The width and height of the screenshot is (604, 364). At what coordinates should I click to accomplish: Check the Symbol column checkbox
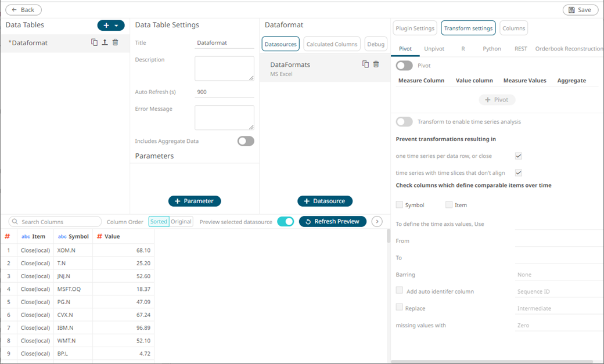point(399,204)
